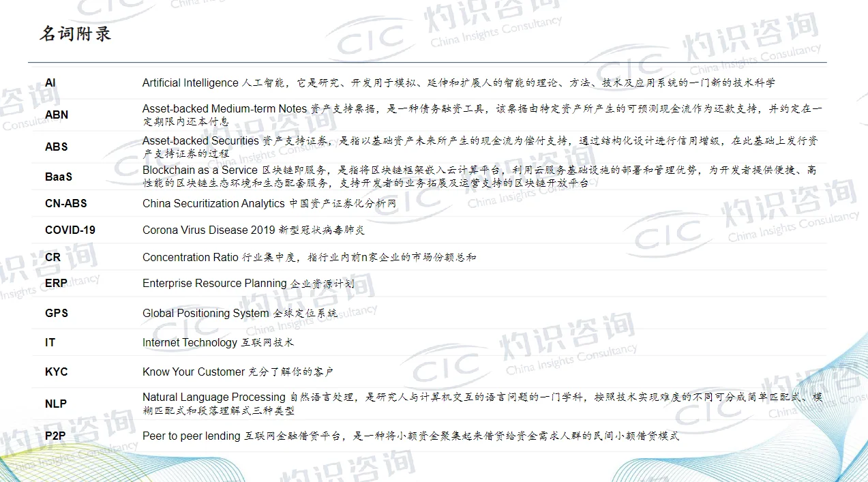Click the ERP term label
The width and height of the screenshot is (868, 482).
click(x=56, y=283)
